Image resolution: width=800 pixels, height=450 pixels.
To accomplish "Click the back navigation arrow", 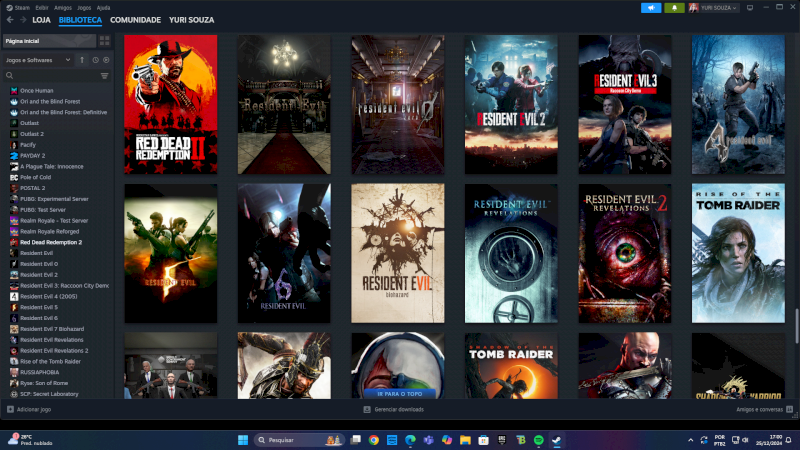I will pos(9,20).
